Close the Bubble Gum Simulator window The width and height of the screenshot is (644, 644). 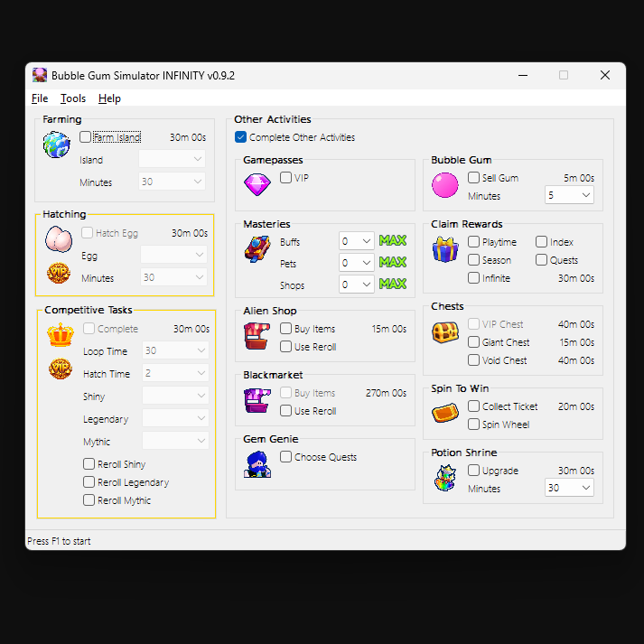(x=605, y=75)
